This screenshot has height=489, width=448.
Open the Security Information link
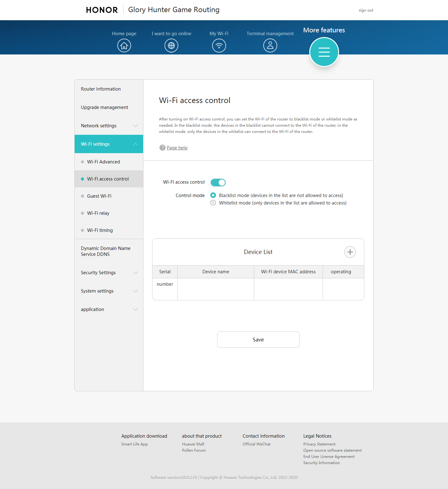(321, 463)
